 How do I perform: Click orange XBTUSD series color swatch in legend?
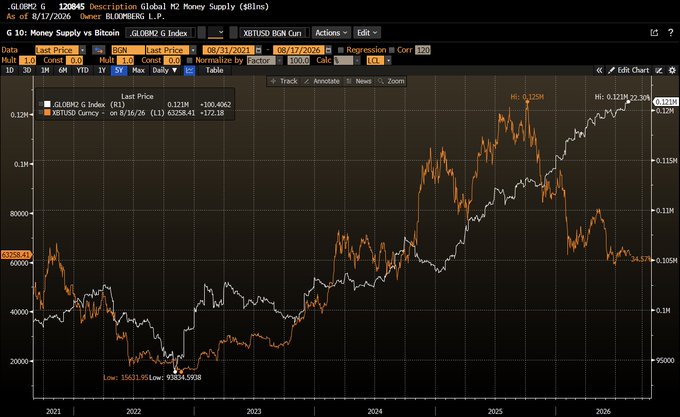[x=47, y=113]
